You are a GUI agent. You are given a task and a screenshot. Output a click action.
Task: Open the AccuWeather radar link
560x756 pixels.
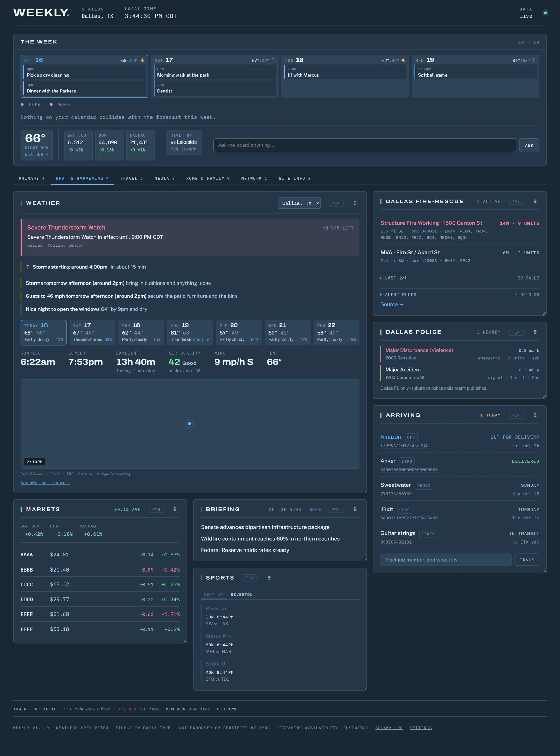[x=45, y=483]
